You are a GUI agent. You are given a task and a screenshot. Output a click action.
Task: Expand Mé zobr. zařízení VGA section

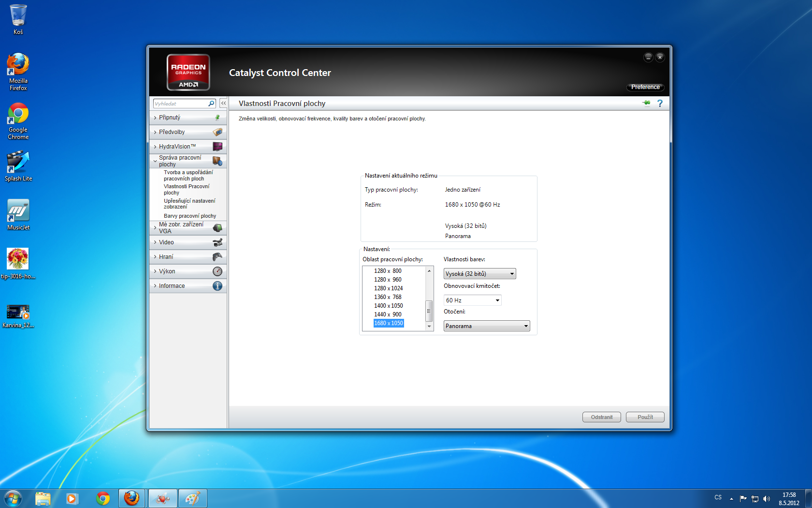pos(188,228)
